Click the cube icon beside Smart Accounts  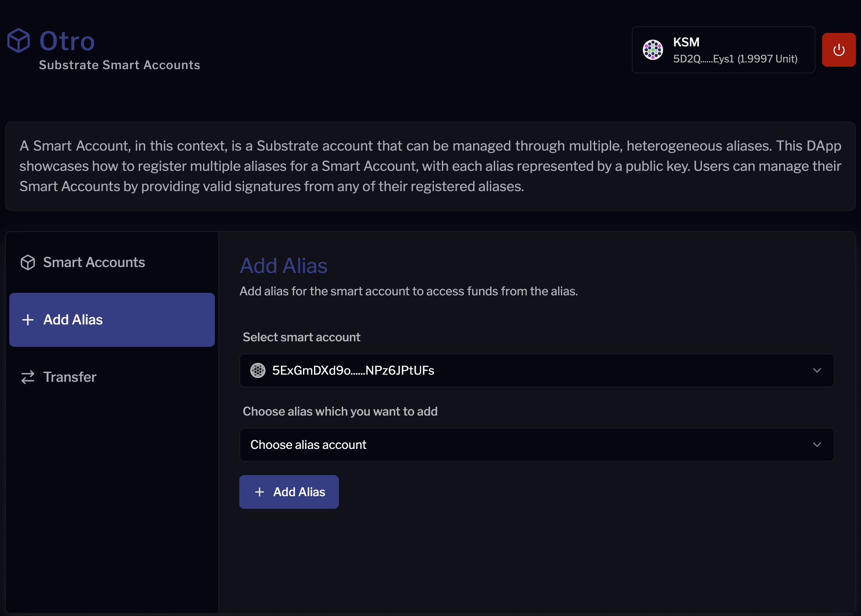28,262
